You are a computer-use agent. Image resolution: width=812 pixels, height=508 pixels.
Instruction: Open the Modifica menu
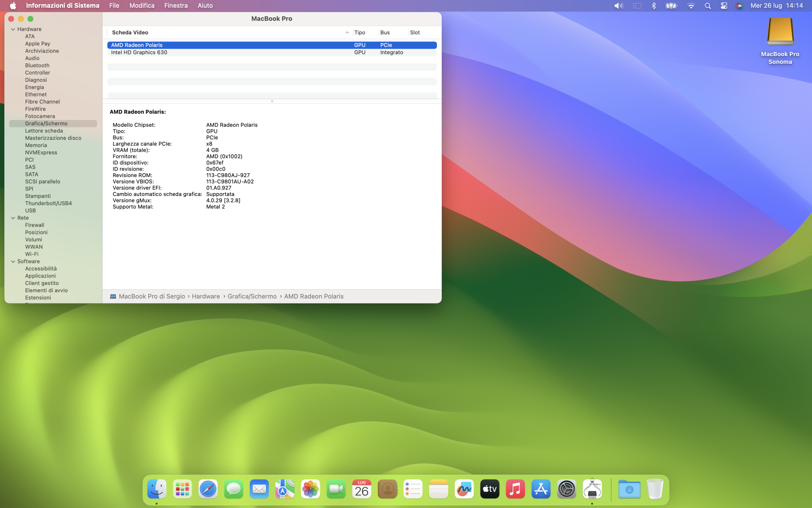tap(142, 6)
